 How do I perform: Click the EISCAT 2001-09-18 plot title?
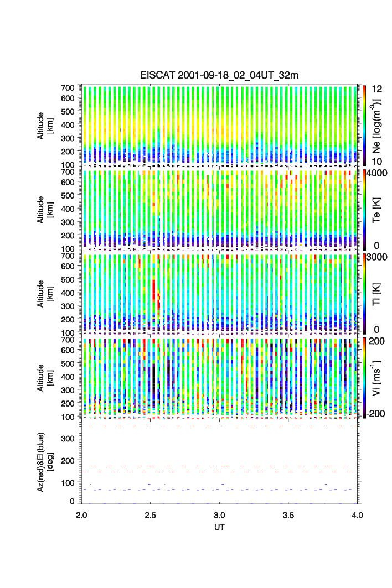(x=219, y=75)
